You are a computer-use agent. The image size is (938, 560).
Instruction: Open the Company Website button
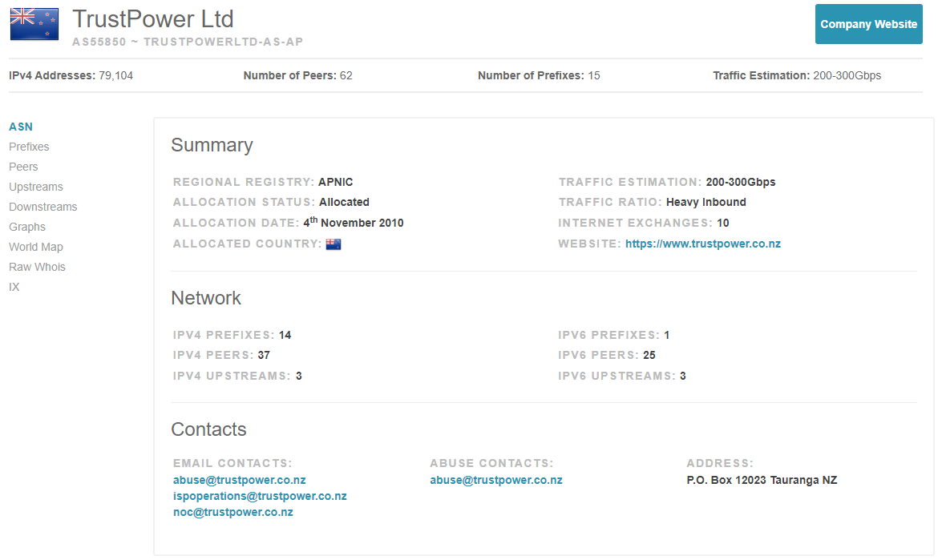point(868,24)
